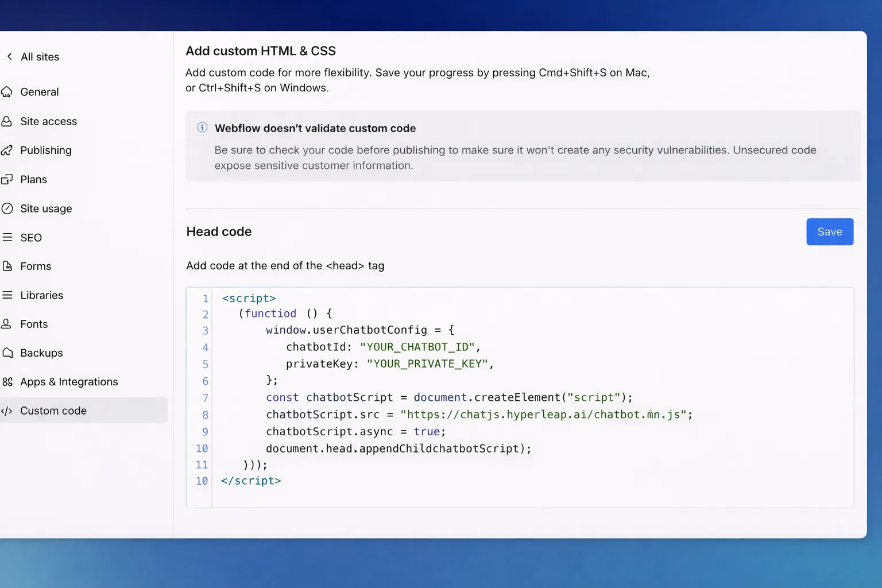Click the Custom code </> icon
Viewport: 882px width, 588px height.
pos(8,410)
